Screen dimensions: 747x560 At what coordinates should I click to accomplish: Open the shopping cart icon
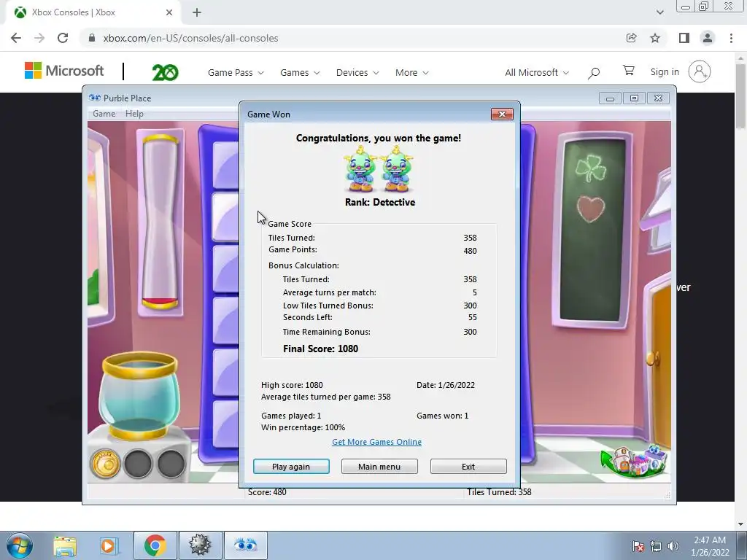click(628, 71)
